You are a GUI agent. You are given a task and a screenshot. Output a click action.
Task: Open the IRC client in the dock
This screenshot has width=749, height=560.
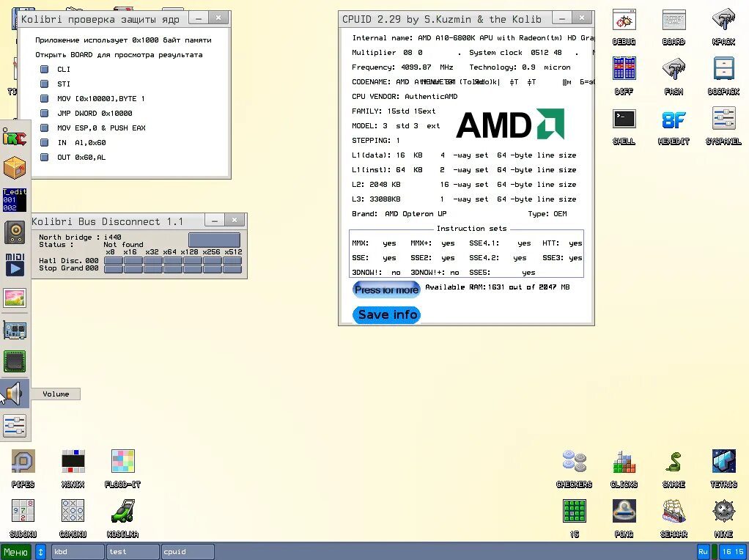point(15,136)
